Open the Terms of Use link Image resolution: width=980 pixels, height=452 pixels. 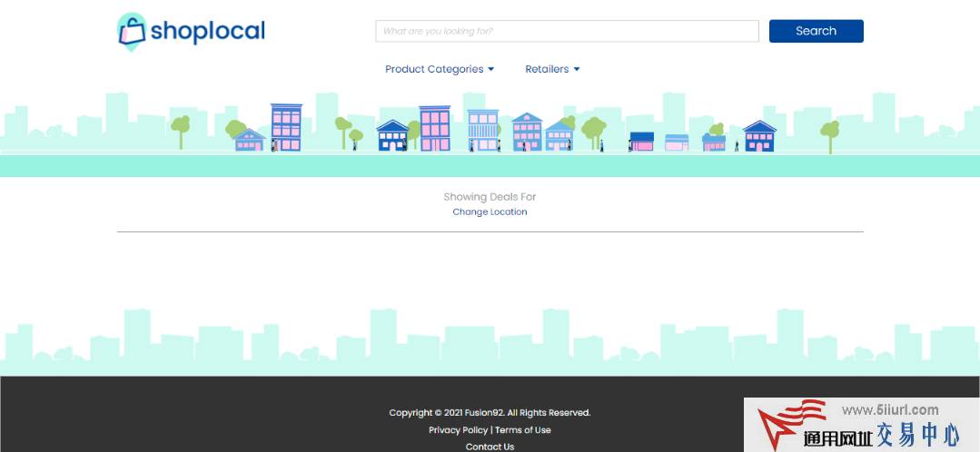523,430
